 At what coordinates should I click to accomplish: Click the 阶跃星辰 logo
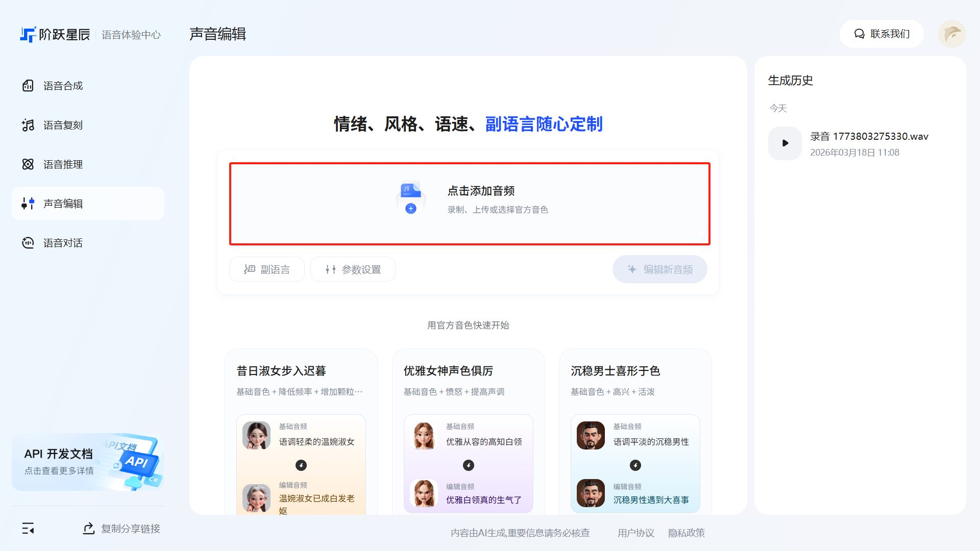pyautogui.click(x=55, y=34)
